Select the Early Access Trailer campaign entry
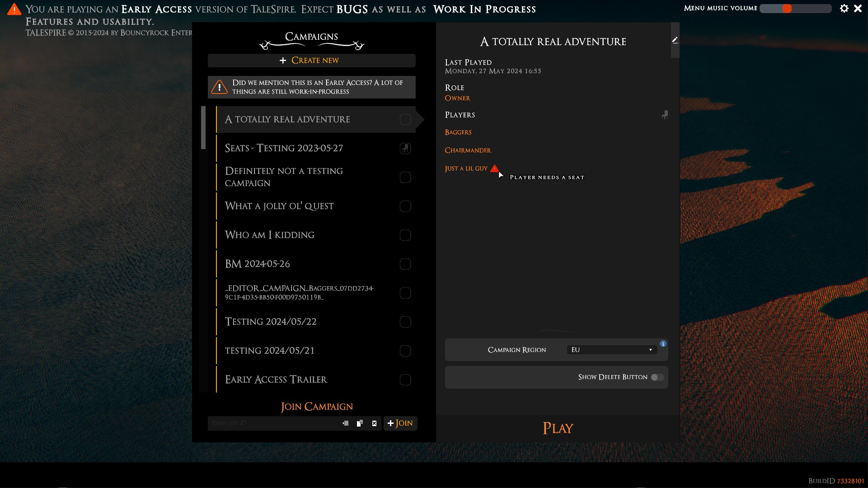 [x=276, y=380]
